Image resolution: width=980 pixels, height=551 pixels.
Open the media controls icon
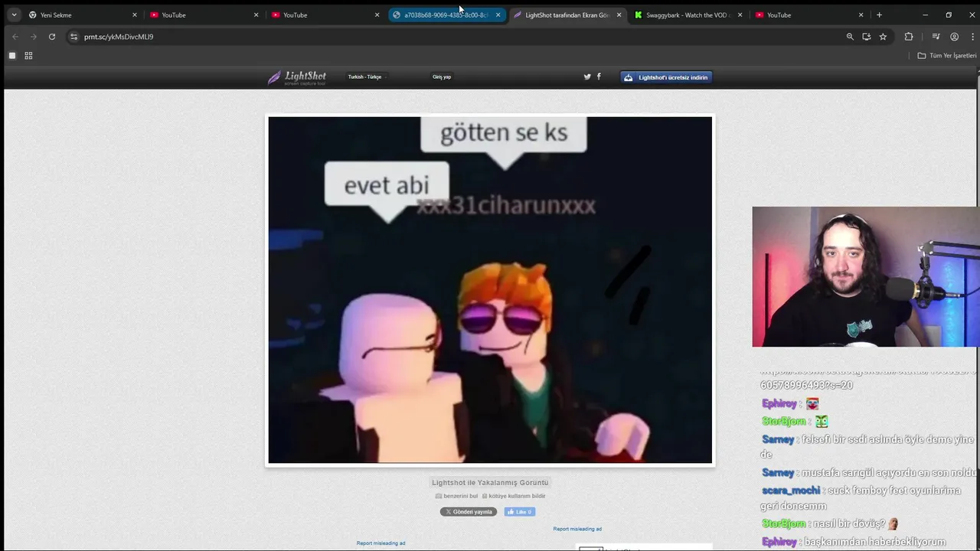(x=936, y=37)
